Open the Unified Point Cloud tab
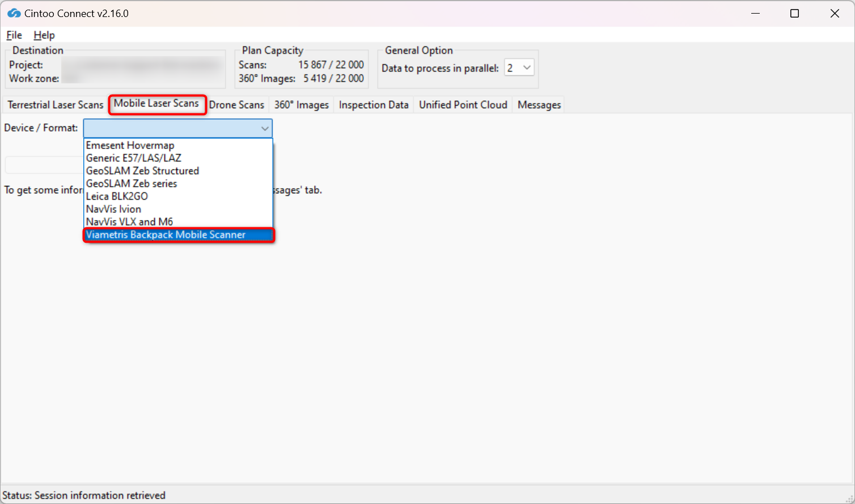 tap(463, 105)
